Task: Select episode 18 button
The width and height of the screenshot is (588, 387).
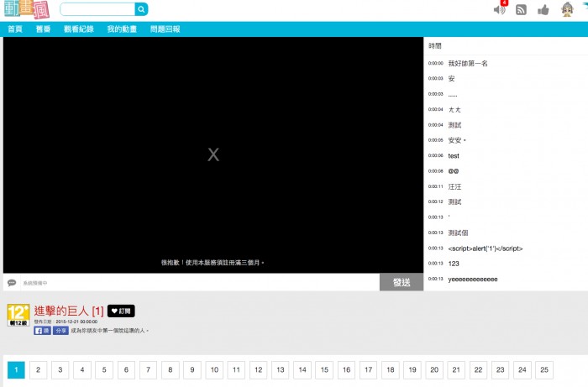Action: [x=391, y=370]
